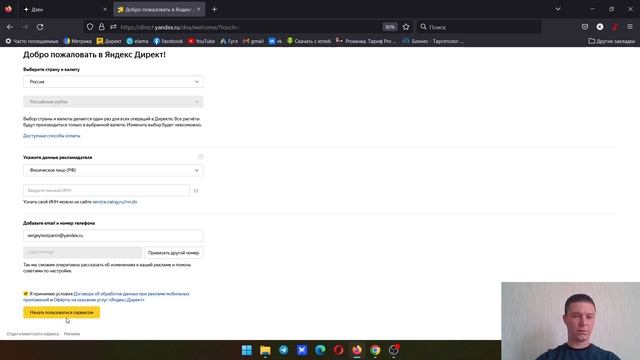Open the service.nalog.ru link
The image size is (640, 360).
[115, 202]
